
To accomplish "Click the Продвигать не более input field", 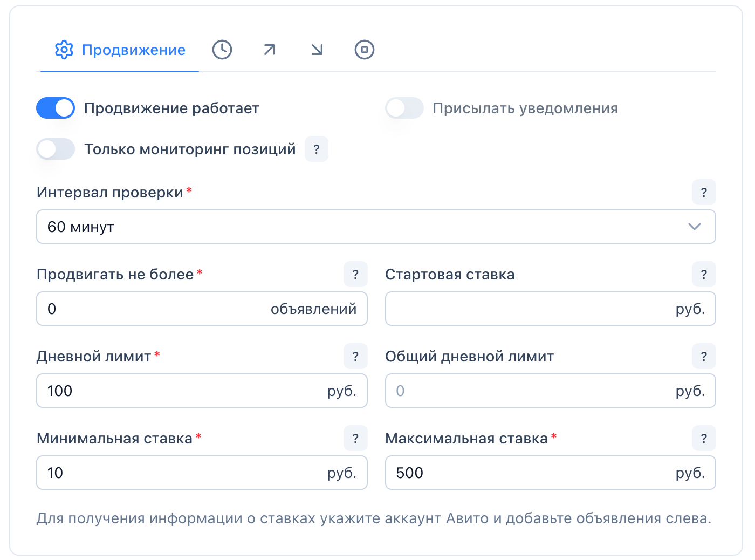I will 156,309.
